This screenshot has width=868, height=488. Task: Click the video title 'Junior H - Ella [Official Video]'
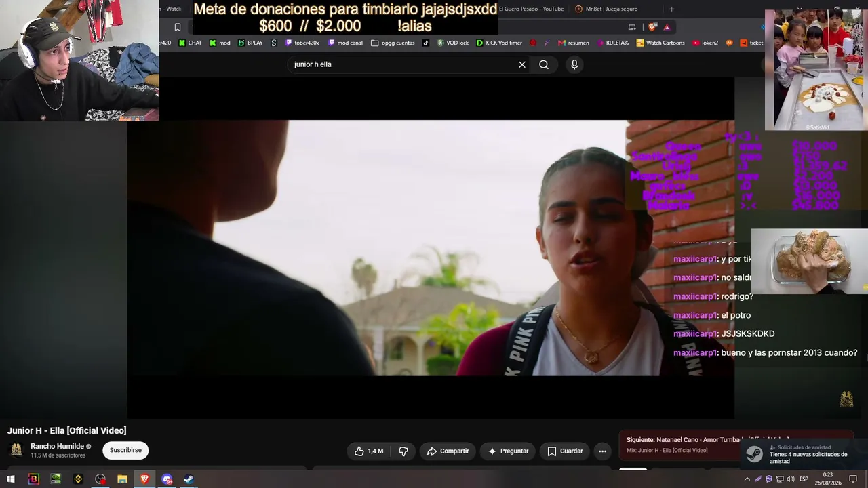click(x=66, y=430)
